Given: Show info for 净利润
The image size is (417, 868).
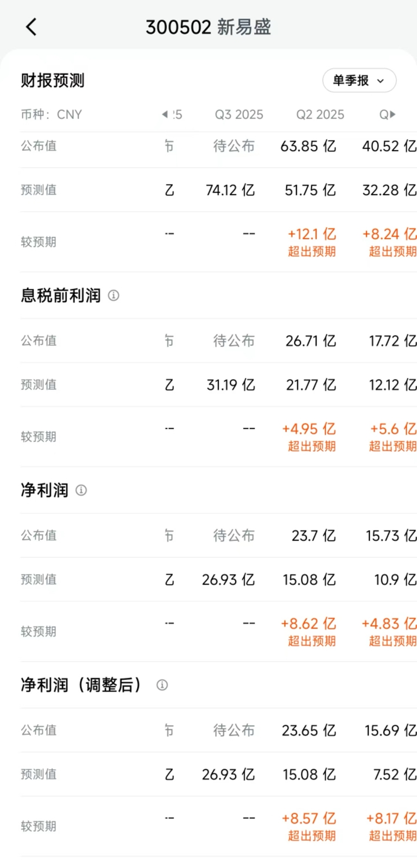Looking at the screenshot, I should 81,490.
